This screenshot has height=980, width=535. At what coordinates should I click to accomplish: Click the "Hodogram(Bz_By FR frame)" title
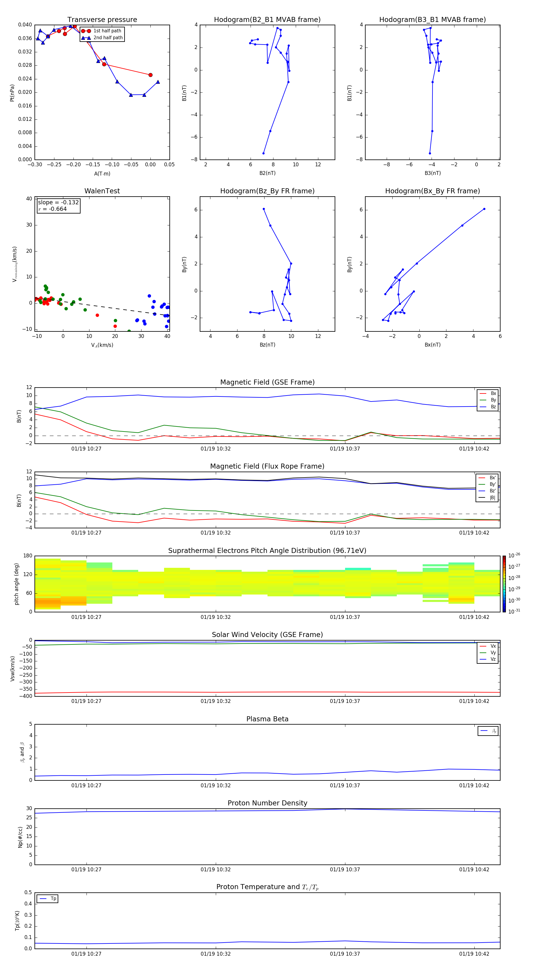pos(267,191)
